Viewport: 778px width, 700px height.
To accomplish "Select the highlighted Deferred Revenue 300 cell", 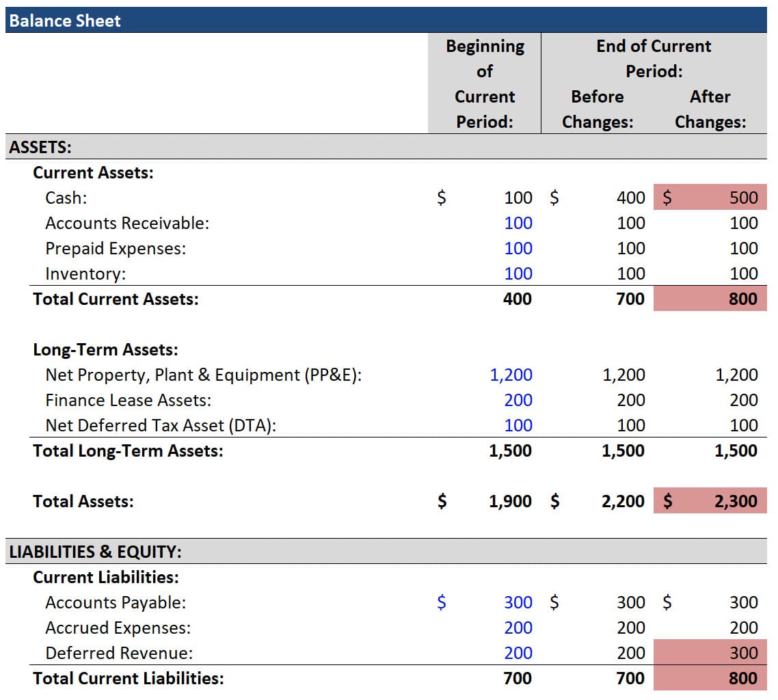I will pyautogui.click(x=745, y=653).
